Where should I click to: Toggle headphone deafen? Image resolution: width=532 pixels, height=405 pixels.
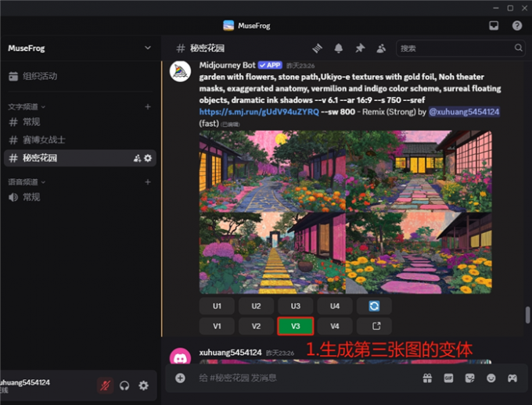pos(124,385)
